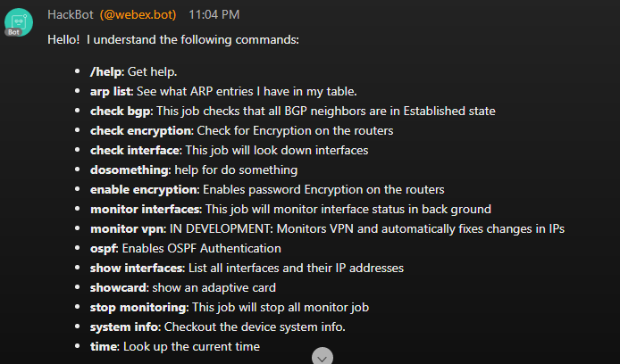Image resolution: width=620 pixels, height=364 pixels.
Task: Click the check interface command
Action: click(x=135, y=151)
